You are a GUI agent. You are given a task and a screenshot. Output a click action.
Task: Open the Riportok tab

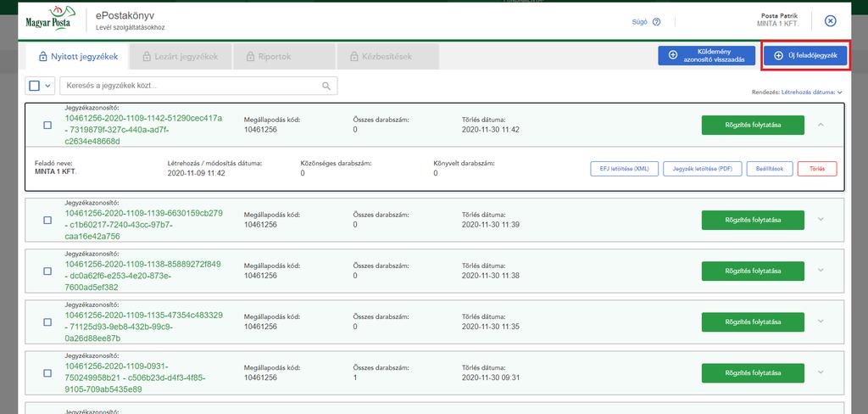click(284, 57)
